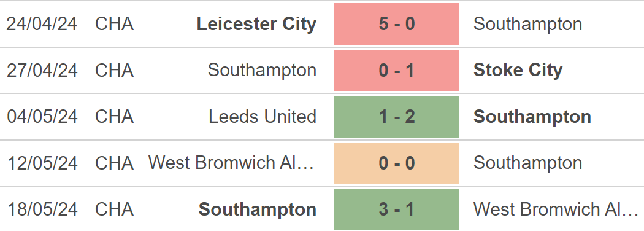
Task: Select Southampton away team on 12/05/24
Action: (527, 163)
